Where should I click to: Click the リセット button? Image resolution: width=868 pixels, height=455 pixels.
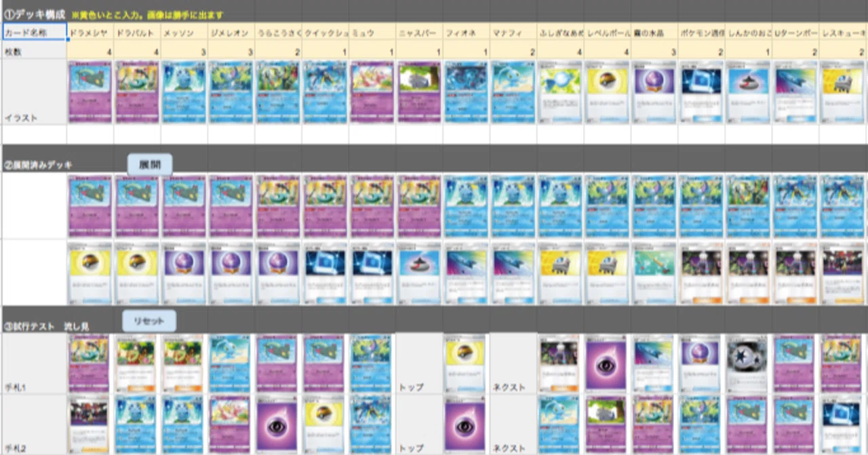point(149,320)
